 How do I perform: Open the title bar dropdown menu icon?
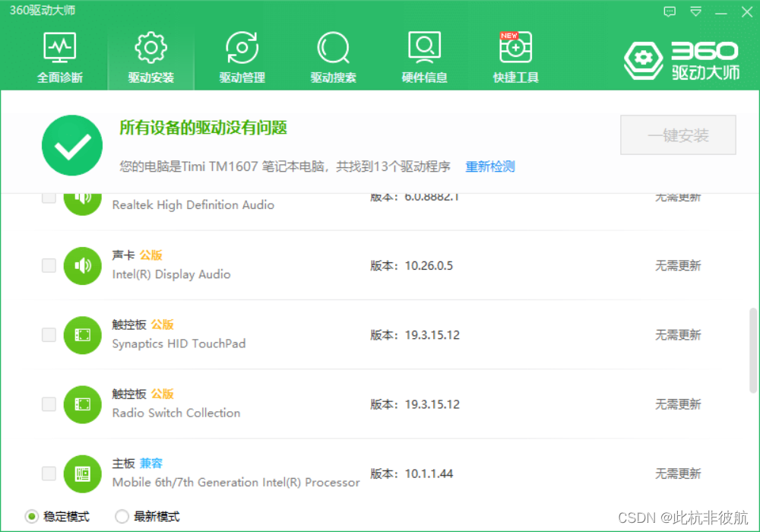(x=695, y=11)
